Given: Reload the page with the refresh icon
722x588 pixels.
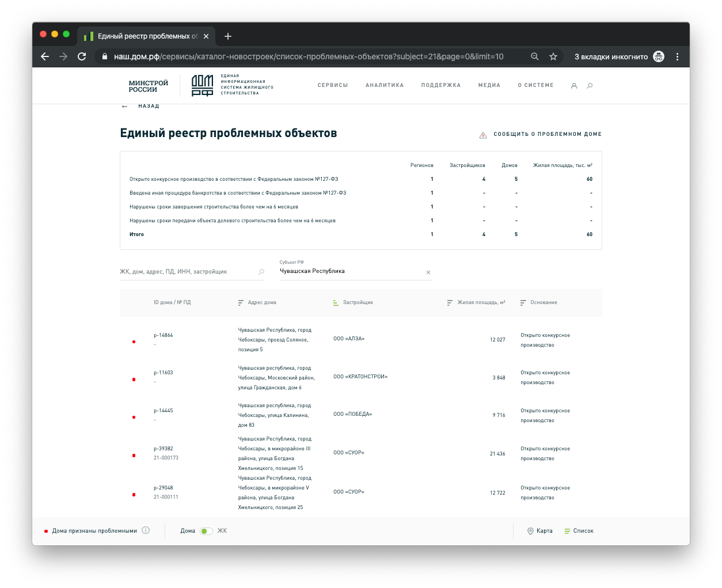Looking at the screenshot, I should 82,56.
